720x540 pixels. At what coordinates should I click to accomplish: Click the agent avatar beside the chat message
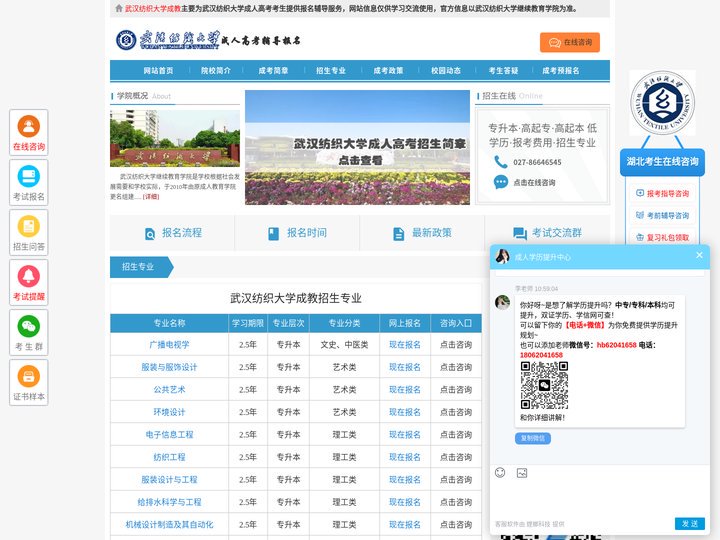pyautogui.click(x=502, y=302)
